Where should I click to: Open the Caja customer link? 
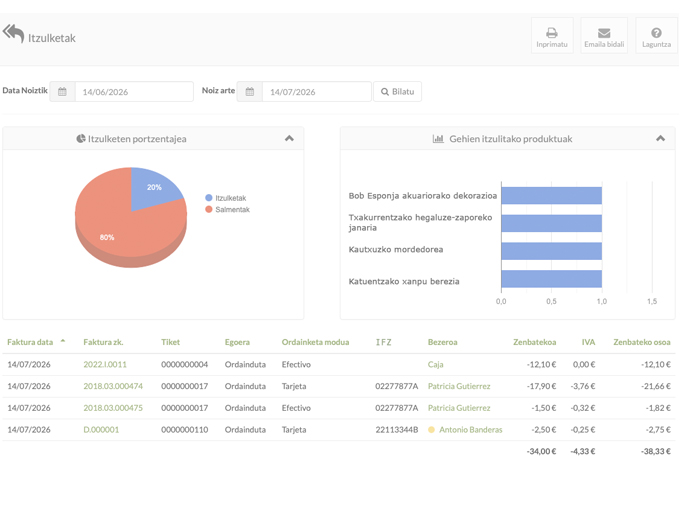click(x=435, y=364)
